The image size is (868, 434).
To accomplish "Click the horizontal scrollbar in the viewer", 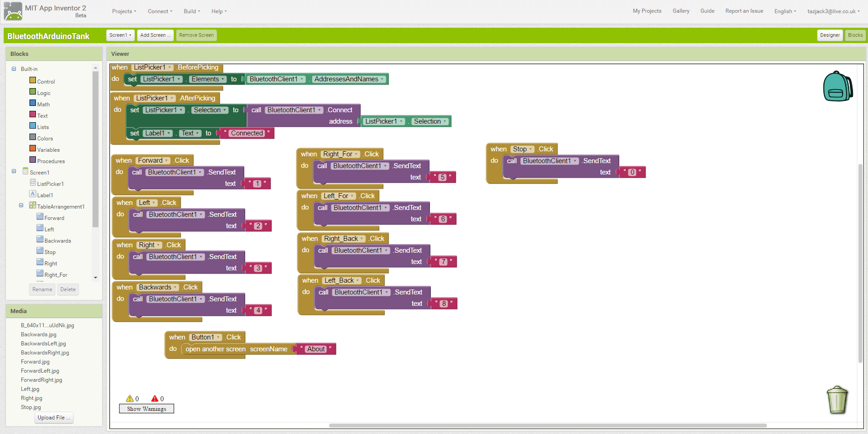I will pyautogui.click(x=547, y=426).
